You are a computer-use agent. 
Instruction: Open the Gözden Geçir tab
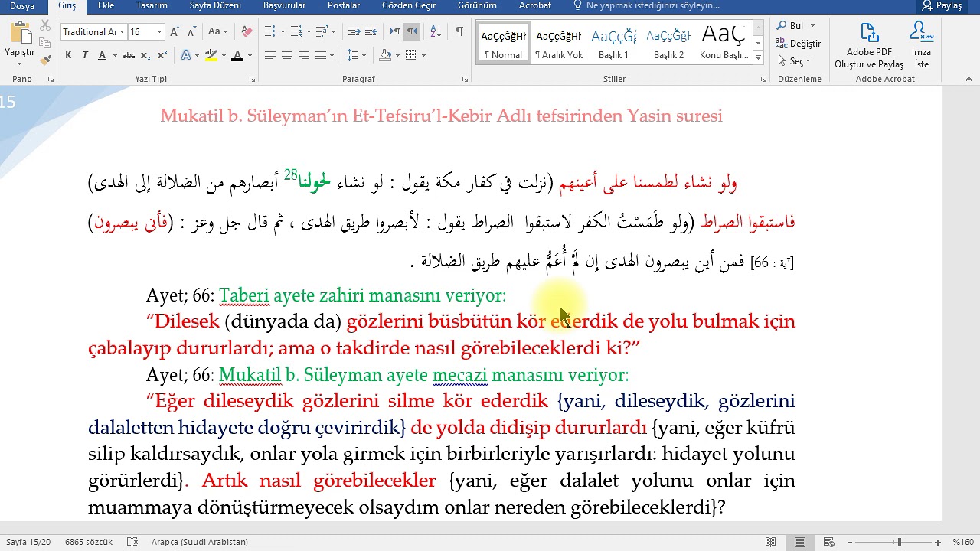tap(409, 5)
